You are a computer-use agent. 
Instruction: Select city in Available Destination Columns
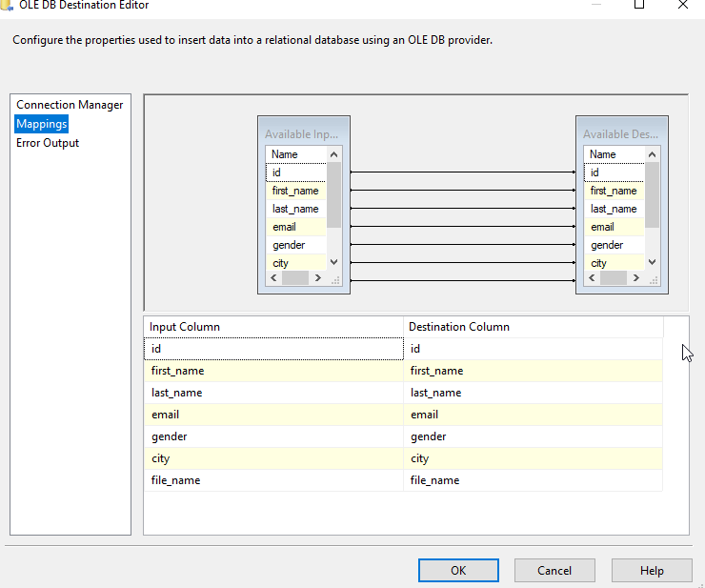pos(614,263)
